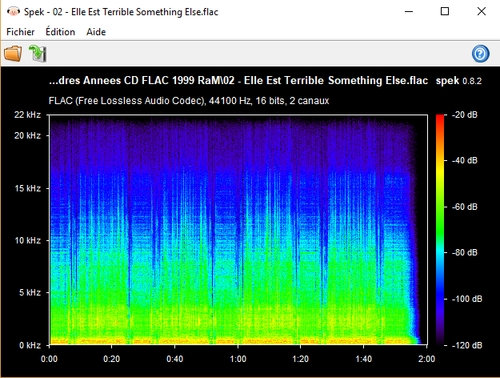Click the 1:20 time axis label
500x378 pixels.
(x=300, y=359)
